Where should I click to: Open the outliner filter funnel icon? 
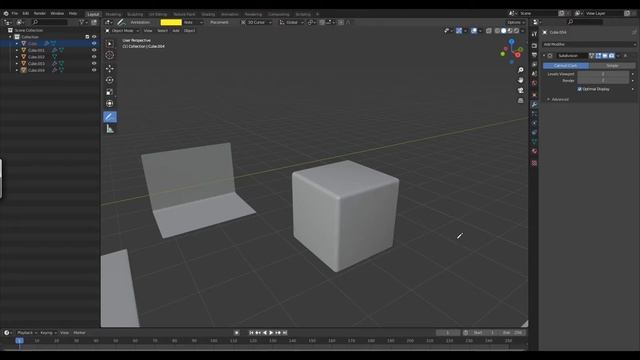pyautogui.click(x=83, y=22)
